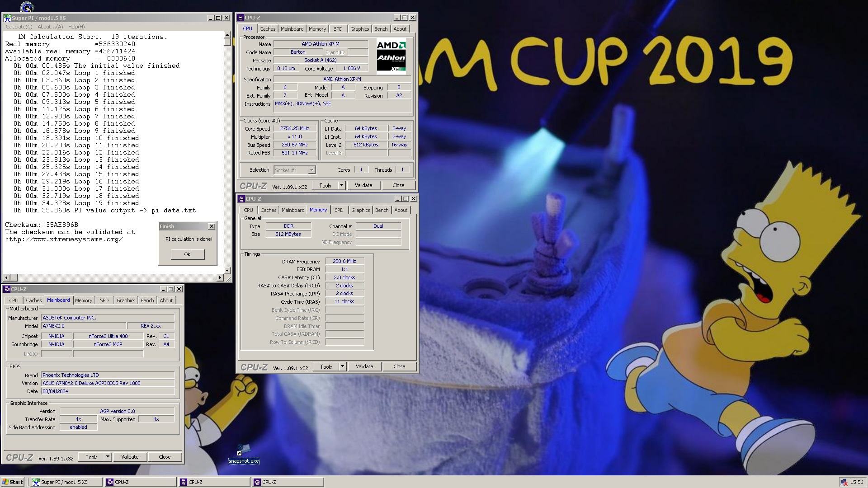
Task: Expand Socket #1 selection dropdown
Action: point(311,170)
